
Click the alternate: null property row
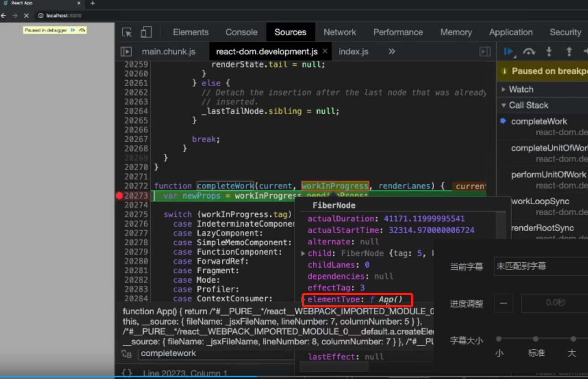tap(343, 242)
